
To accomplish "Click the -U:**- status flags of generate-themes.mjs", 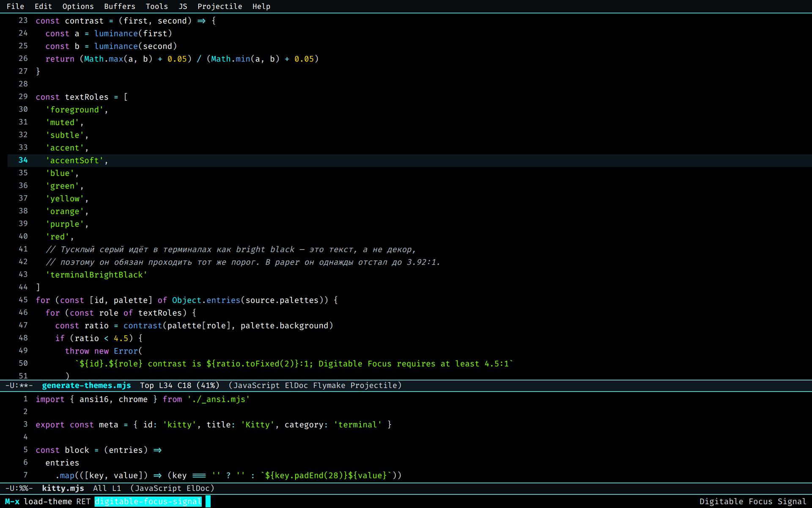I will point(19,385).
